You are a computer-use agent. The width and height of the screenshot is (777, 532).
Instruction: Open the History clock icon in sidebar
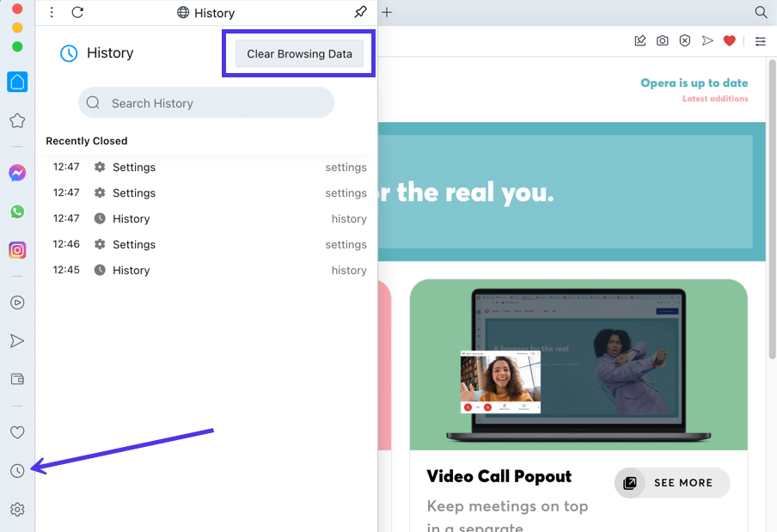[x=17, y=470]
